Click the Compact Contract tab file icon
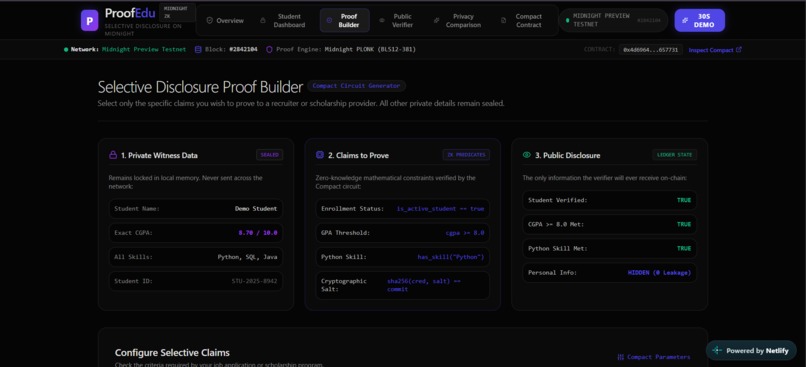This screenshot has height=367, width=806. tap(503, 21)
